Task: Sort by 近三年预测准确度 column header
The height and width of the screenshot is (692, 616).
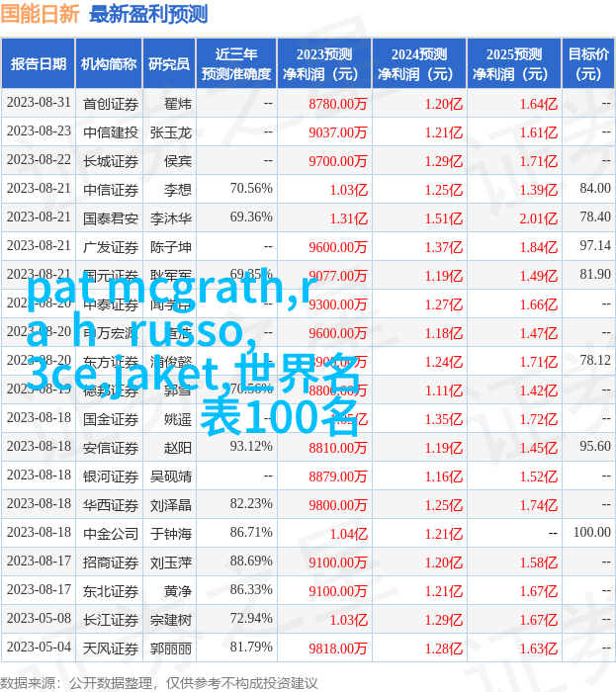Action: (x=235, y=64)
